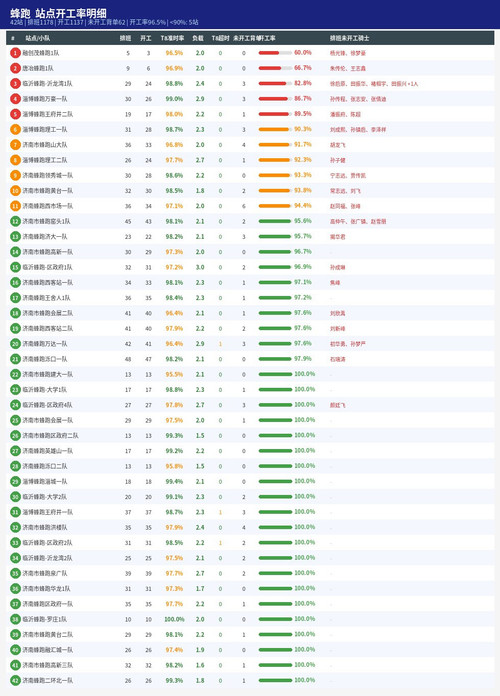This screenshot has width=500, height=696.
Task: Click the green 95.7% progress bar
Action: [x=275, y=237]
